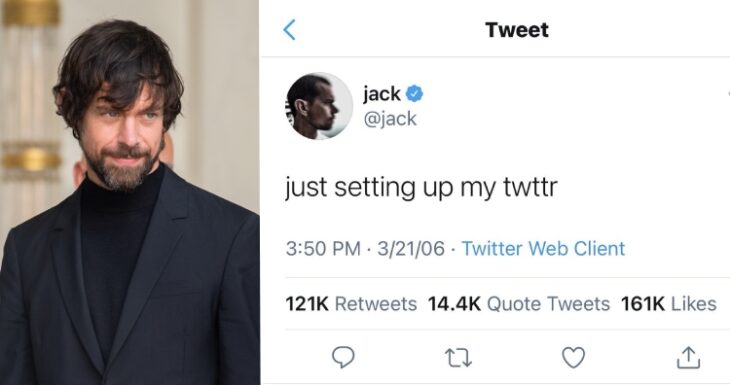The image size is (730, 385).
Task: Open the profile via display name jack
Action: 381,94
